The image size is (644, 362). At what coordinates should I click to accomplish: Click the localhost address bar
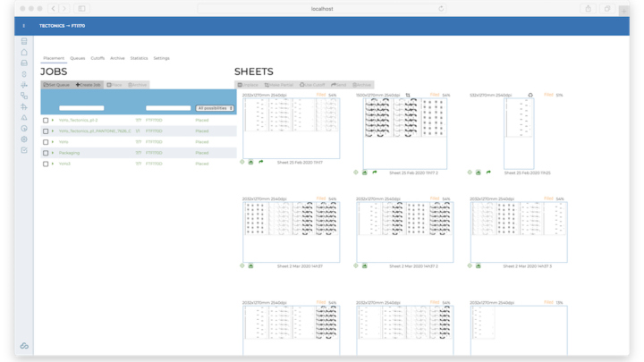point(322,9)
